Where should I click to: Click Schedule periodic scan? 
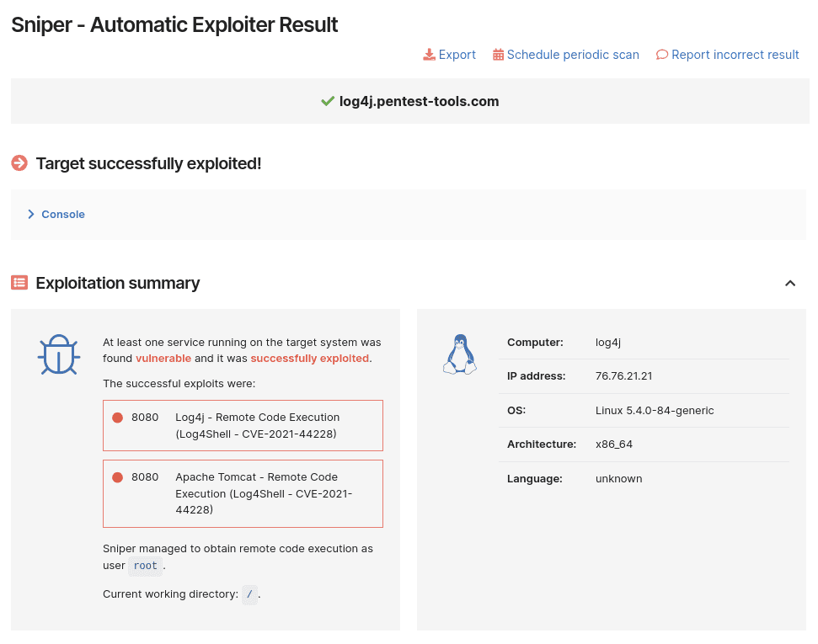click(x=573, y=54)
